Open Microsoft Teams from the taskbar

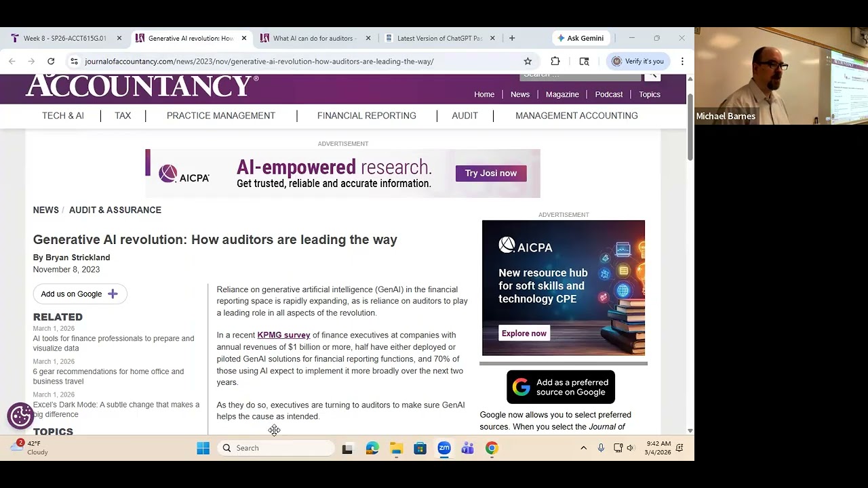(468, 448)
